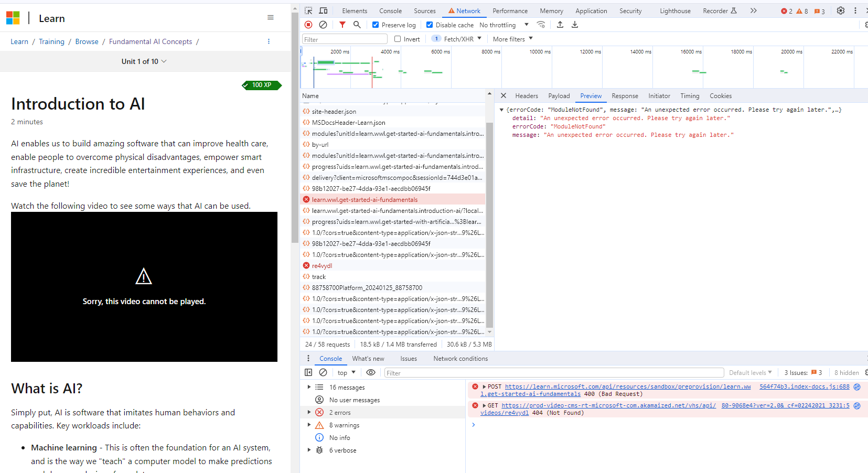Click the import HAR upload icon
This screenshot has height=473, width=868.
(560, 25)
